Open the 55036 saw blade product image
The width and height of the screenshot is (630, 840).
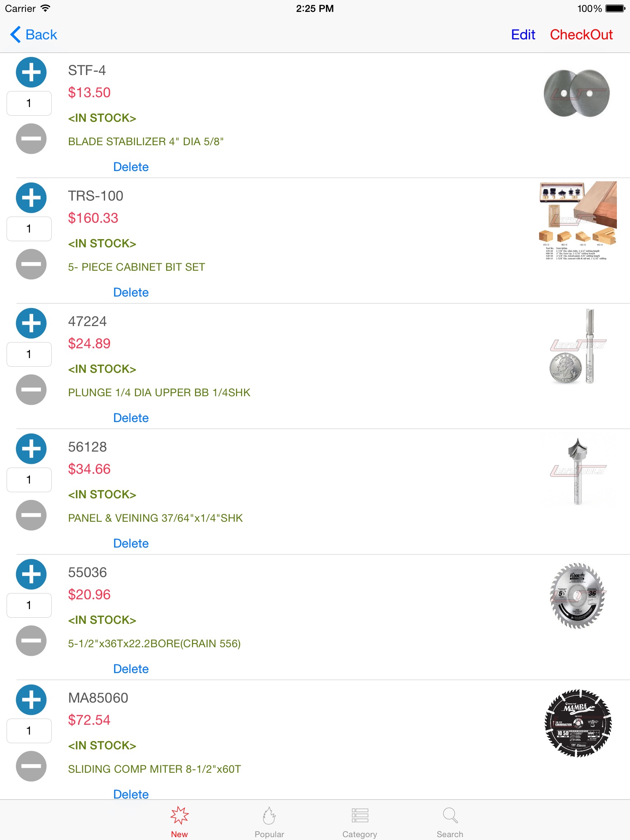click(x=578, y=596)
